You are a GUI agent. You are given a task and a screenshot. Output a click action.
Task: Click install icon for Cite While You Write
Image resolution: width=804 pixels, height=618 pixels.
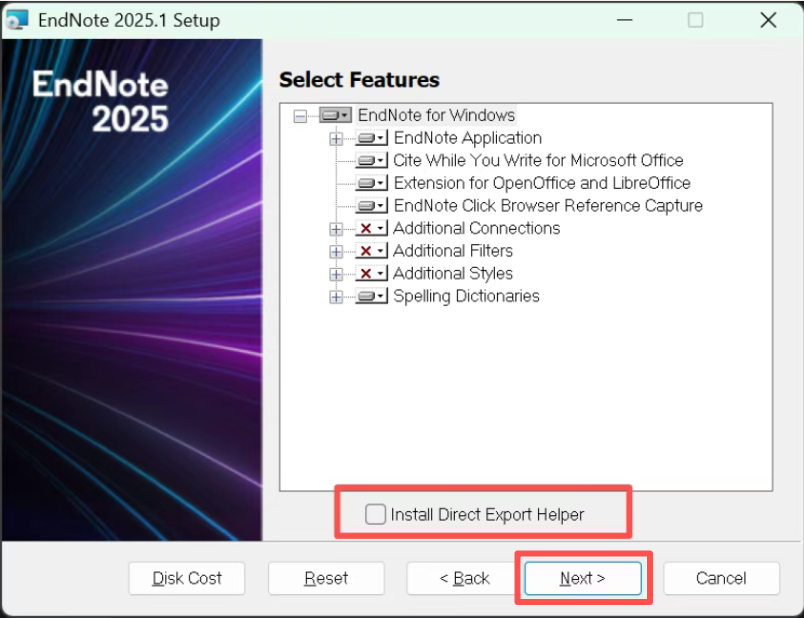click(371, 161)
